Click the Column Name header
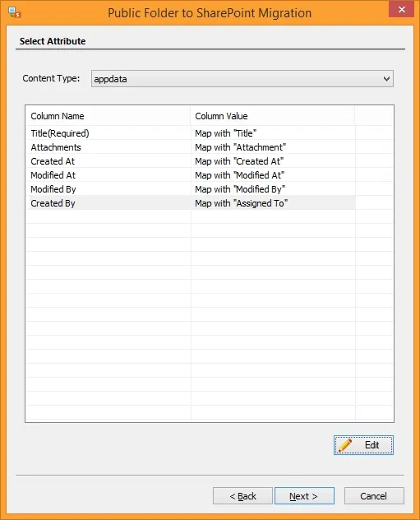Image resolution: width=420 pixels, height=520 pixels. (x=108, y=116)
